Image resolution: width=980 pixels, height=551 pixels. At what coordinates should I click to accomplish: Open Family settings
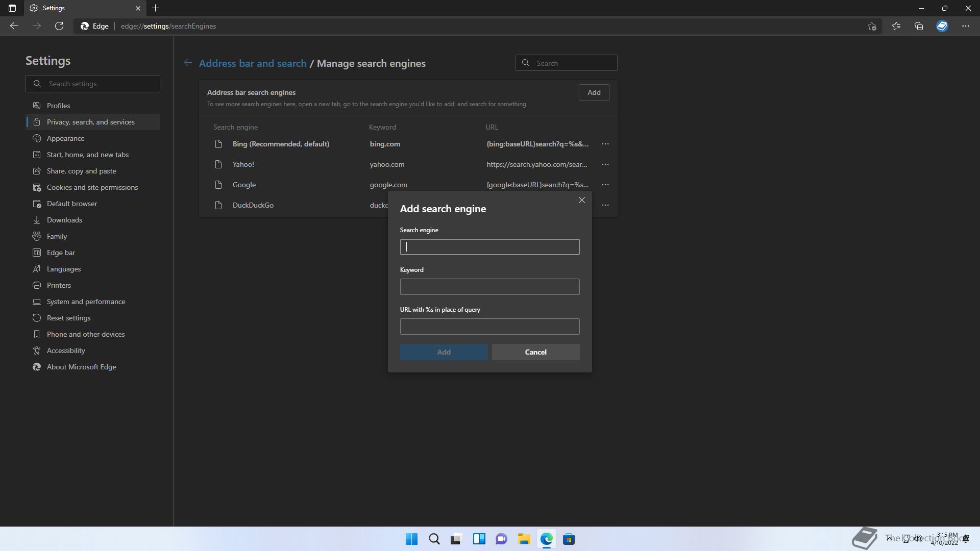pos(93,236)
